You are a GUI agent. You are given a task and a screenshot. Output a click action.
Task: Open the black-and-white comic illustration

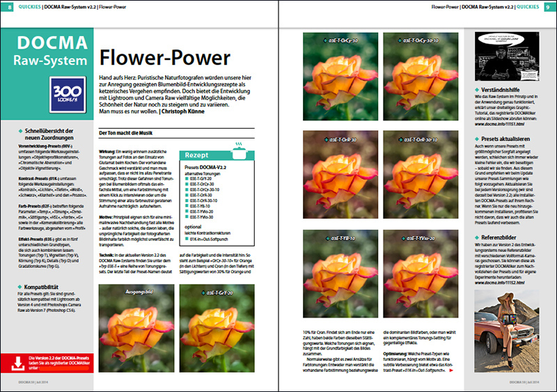pos(507,56)
